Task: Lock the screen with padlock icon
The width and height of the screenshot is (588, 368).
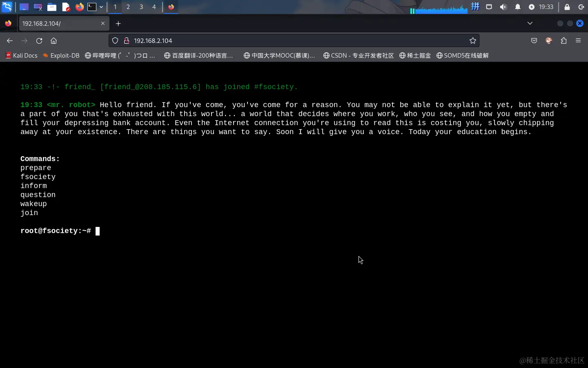Action: [567, 7]
